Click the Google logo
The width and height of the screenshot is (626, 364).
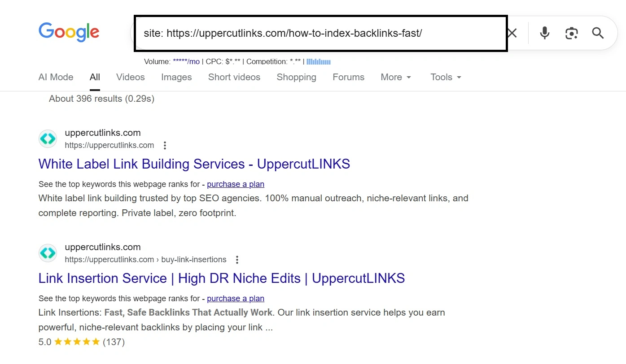pyautogui.click(x=69, y=32)
